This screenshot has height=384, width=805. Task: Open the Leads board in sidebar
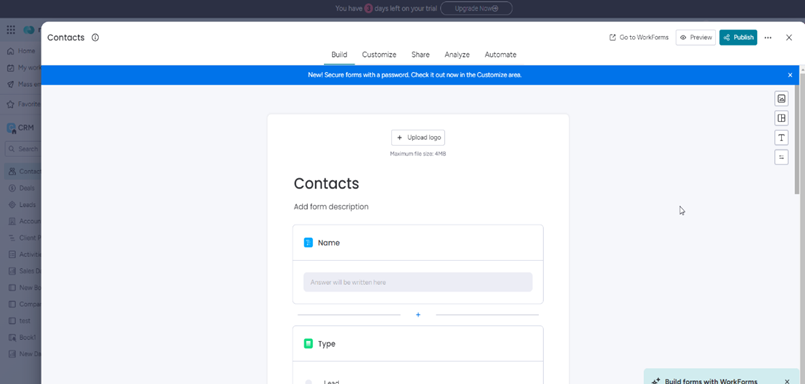[x=23, y=205]
